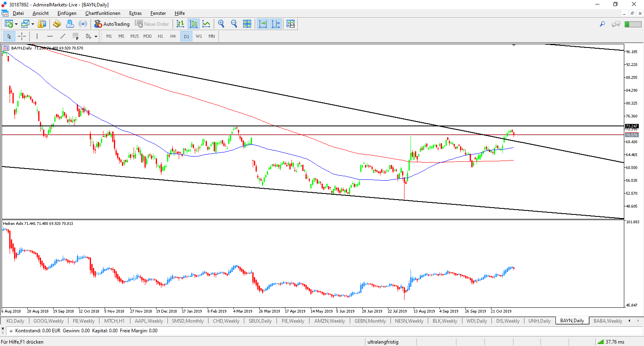Open the Terminal signals icon

click(83, 24)
